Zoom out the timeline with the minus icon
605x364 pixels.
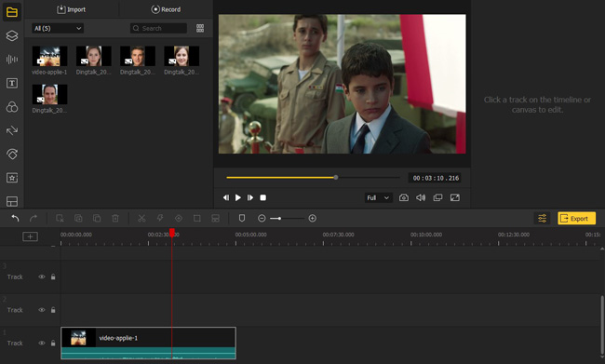click(262, 219)
